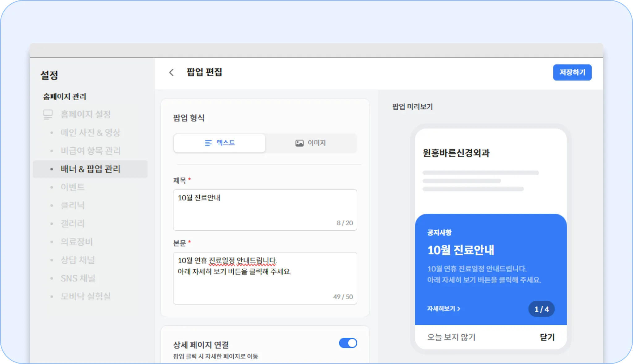Click the monitor icon next to 홈페이지 설정
The height and width of the screenshot is (364, 633).
pos(48,115)
